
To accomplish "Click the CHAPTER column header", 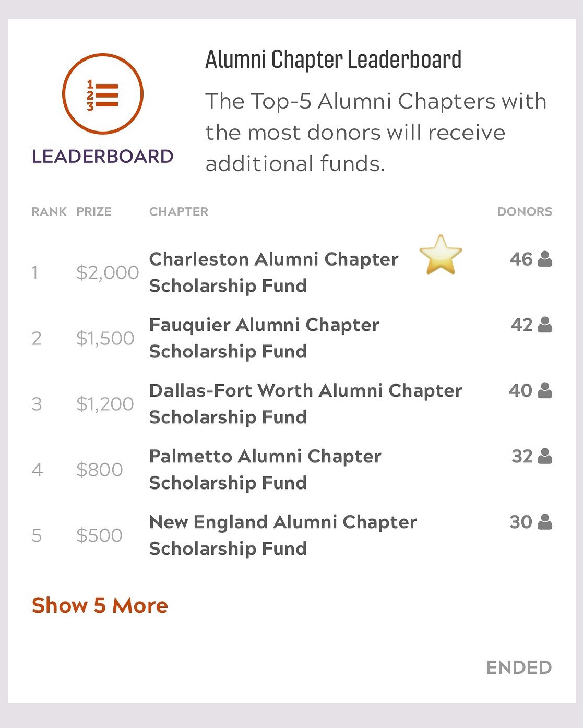I will [179, 211].
